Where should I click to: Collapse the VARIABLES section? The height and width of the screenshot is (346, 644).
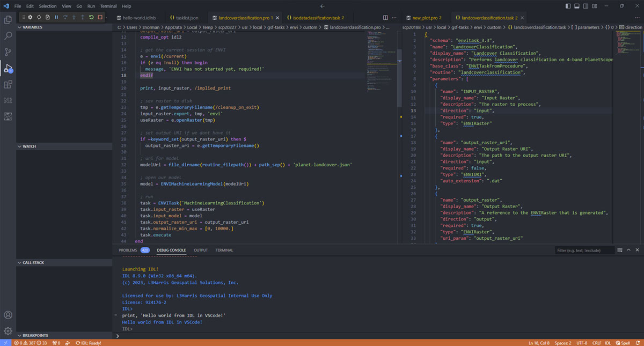32,27
